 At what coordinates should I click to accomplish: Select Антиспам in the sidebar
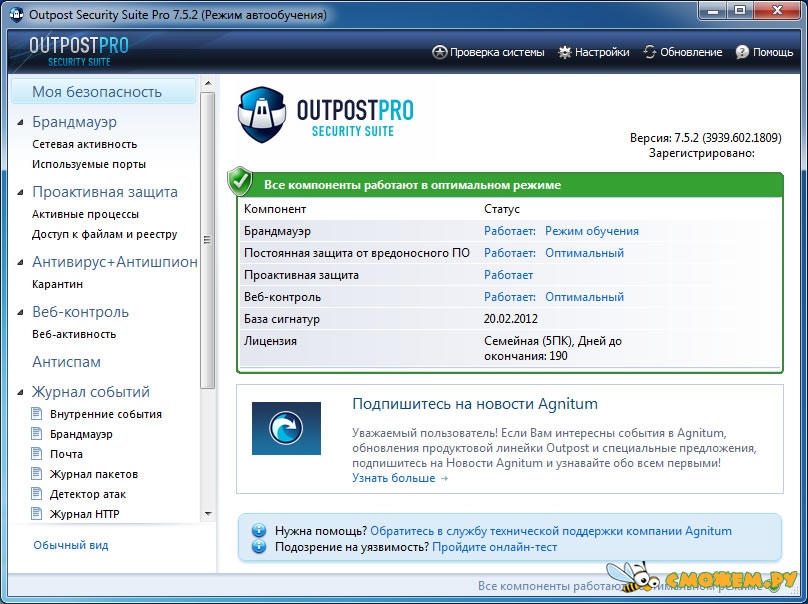(66, 362)
